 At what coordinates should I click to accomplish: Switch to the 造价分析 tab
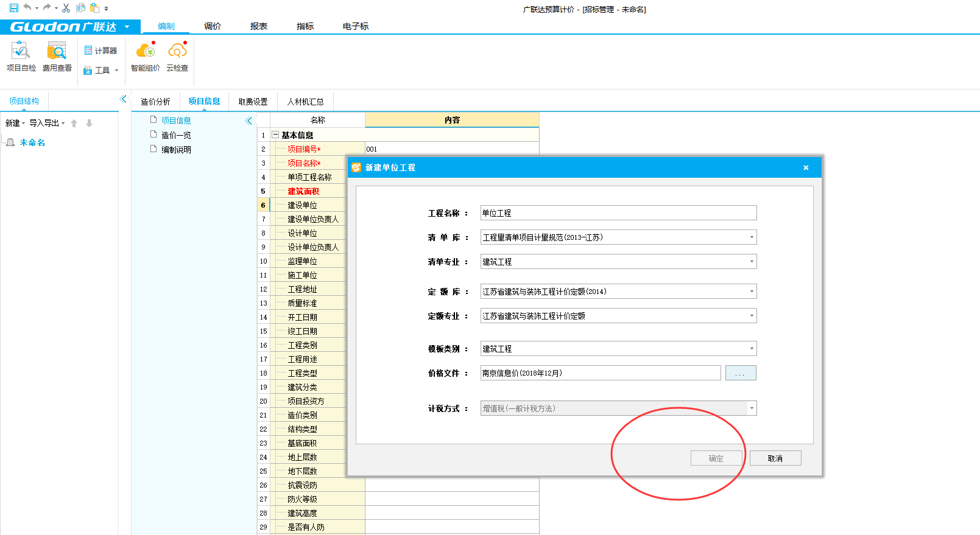click(x=155, y=102)
